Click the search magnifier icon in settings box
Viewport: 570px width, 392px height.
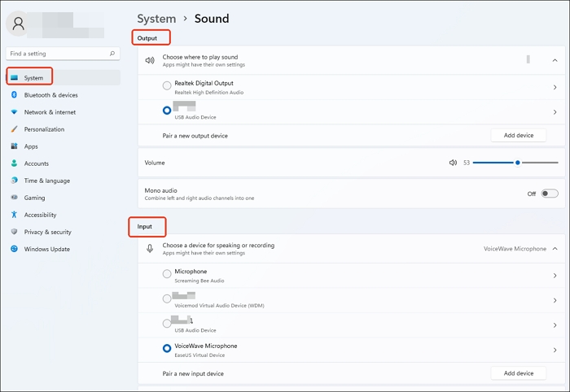112,54
